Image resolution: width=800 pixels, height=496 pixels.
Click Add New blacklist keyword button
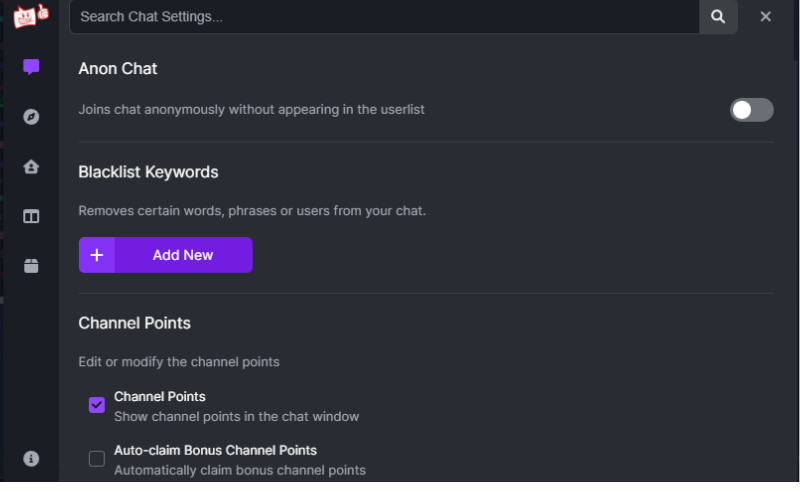pos(165,255)
